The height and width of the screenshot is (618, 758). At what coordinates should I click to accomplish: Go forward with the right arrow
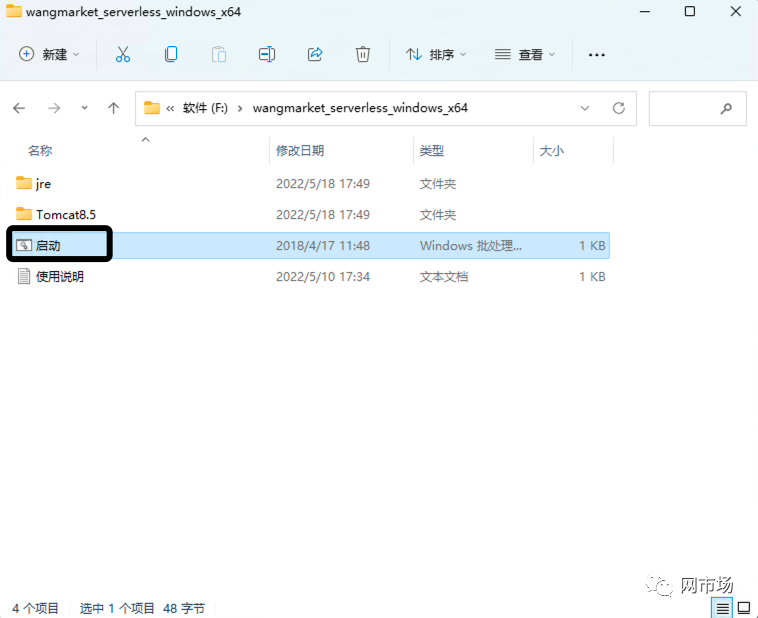[x=54, y=108]
